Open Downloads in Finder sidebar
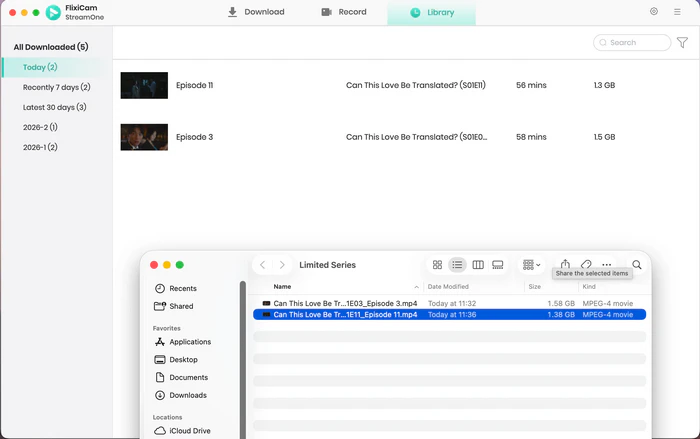Screen dimensions: 700x439 187,395
